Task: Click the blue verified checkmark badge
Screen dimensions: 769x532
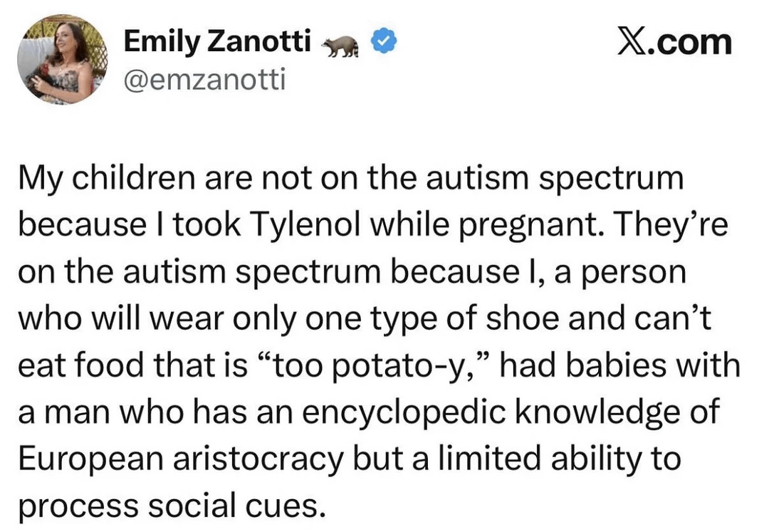Action: point(384,44)
